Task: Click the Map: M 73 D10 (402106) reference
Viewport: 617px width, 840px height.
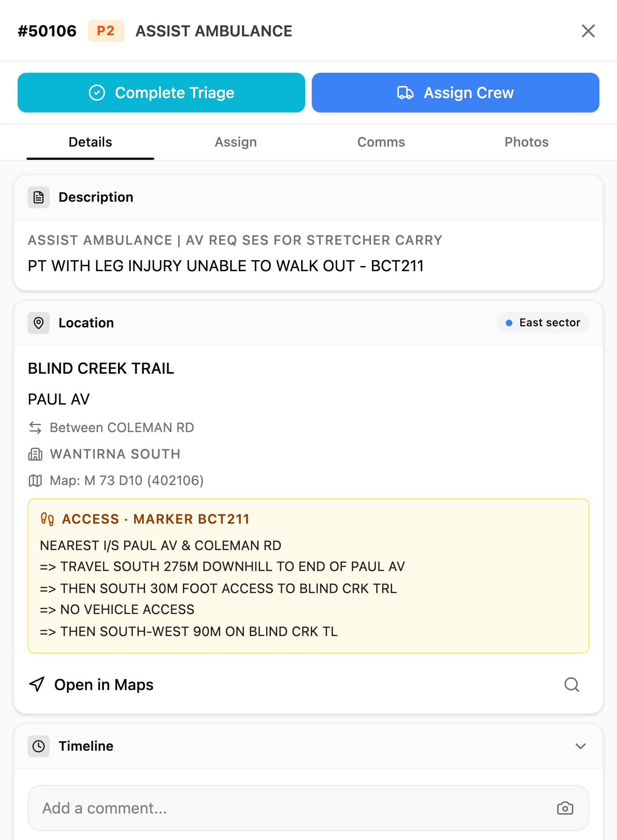Action: (127, 481)
